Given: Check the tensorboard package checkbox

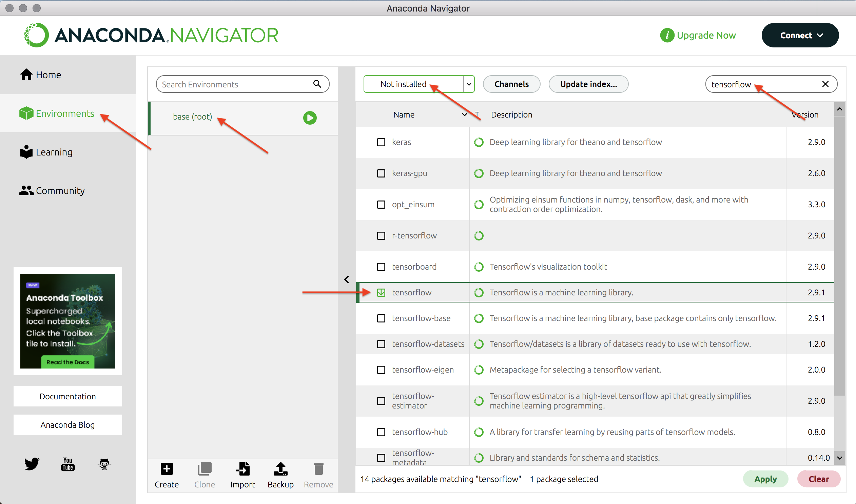Looking at the screenshot, I should click(x=381, y=267).
